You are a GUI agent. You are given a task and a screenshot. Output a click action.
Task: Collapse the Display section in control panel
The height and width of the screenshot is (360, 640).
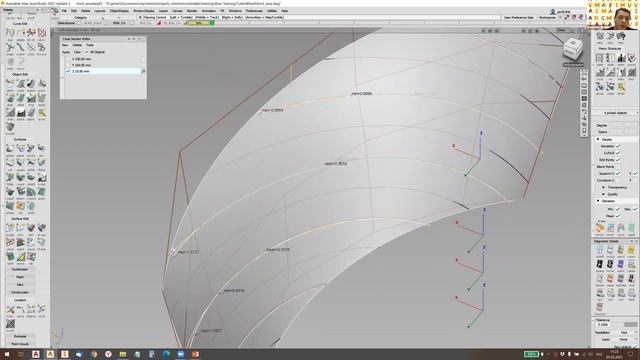click(x=598, y=140)
